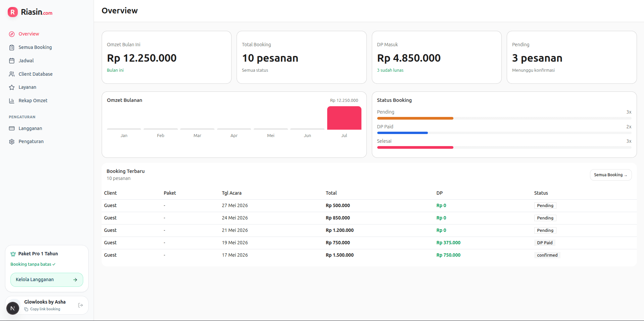Click the 3 sudah lunas text

coord(390,70)
